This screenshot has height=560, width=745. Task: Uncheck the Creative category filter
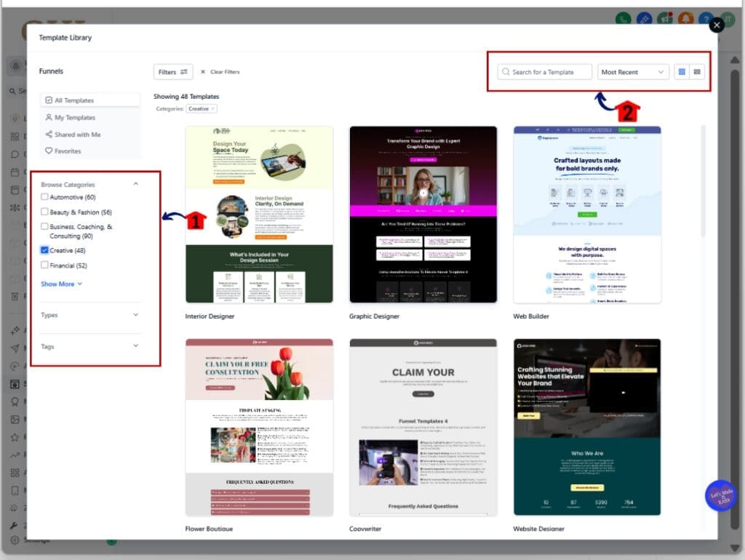44,249
